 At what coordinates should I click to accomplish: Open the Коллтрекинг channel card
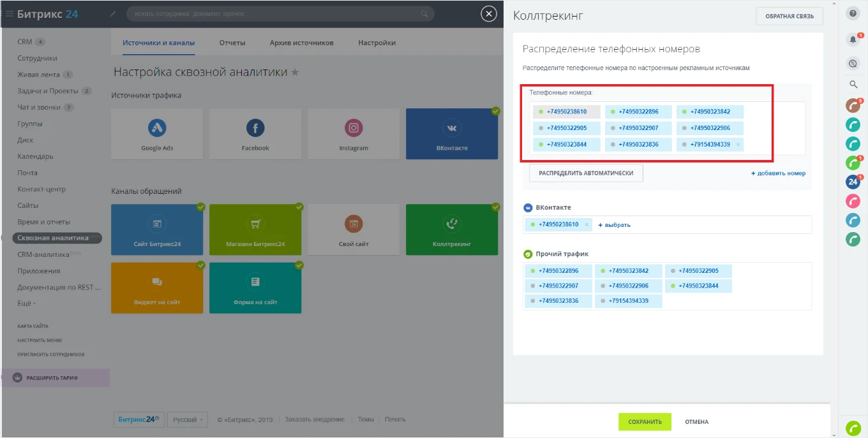tap(452, 230)
